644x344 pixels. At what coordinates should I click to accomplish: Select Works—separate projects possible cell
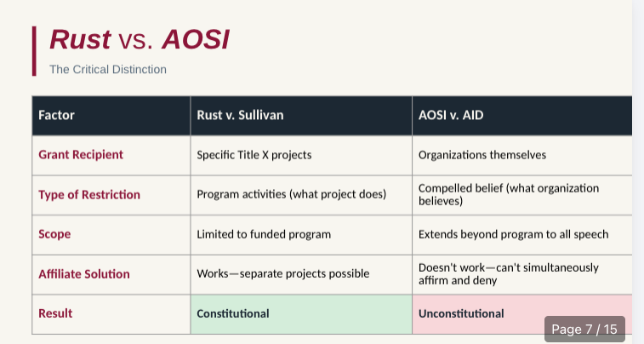pos(301,274)
